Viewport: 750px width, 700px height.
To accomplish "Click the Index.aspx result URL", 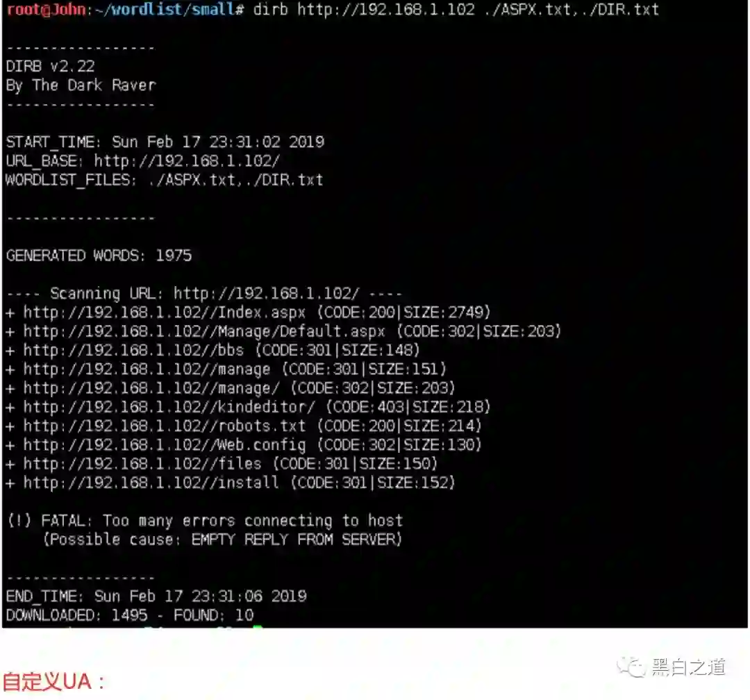I will coord(165,312).
